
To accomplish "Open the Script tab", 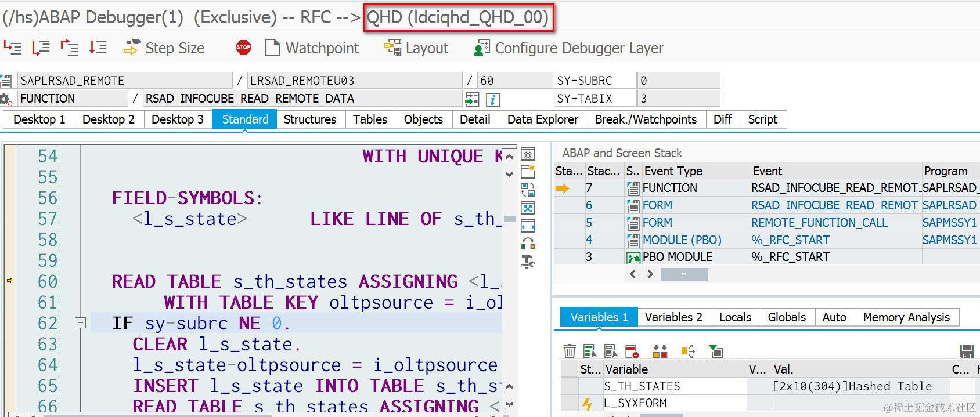I will pyautogui.click(x=762, y=119).
